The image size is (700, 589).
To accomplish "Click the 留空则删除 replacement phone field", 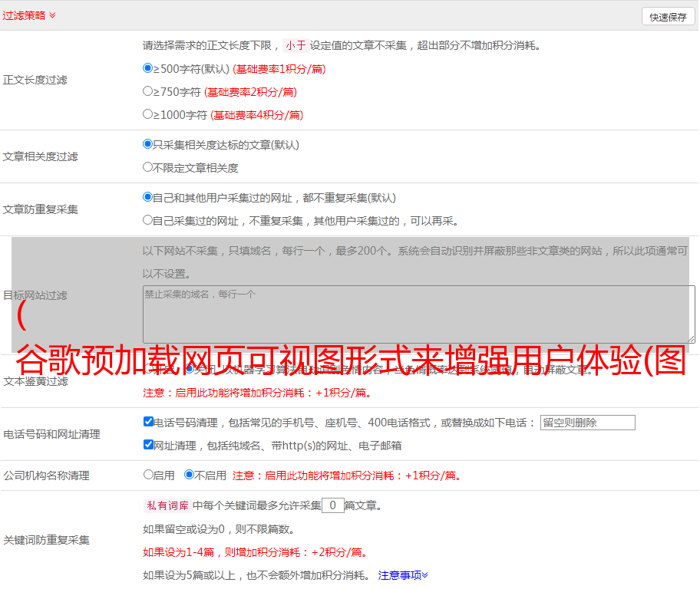I will 587,423.
